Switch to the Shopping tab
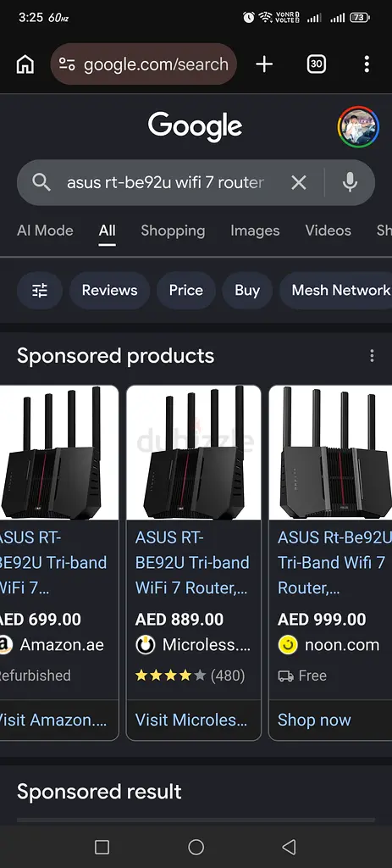The image size is (392, 868). click(173, 231)
